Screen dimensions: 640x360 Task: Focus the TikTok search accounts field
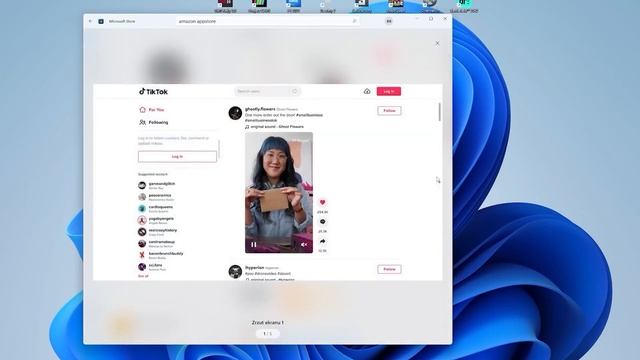pos(268,91)
